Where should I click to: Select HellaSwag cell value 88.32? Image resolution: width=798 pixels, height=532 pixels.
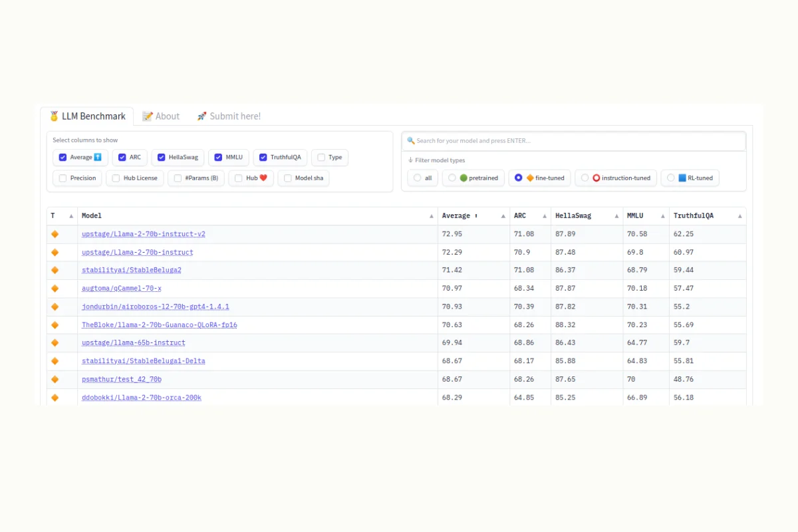(x=565, y=325)
